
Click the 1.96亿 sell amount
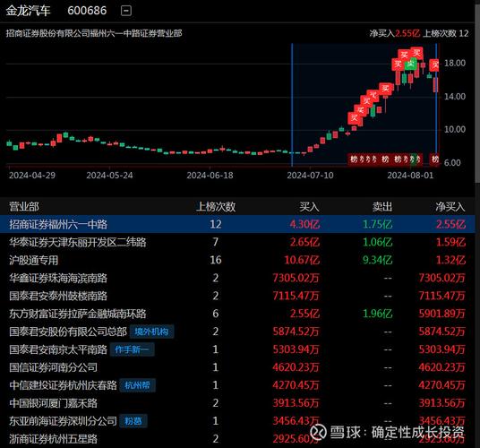pos(377,314)
